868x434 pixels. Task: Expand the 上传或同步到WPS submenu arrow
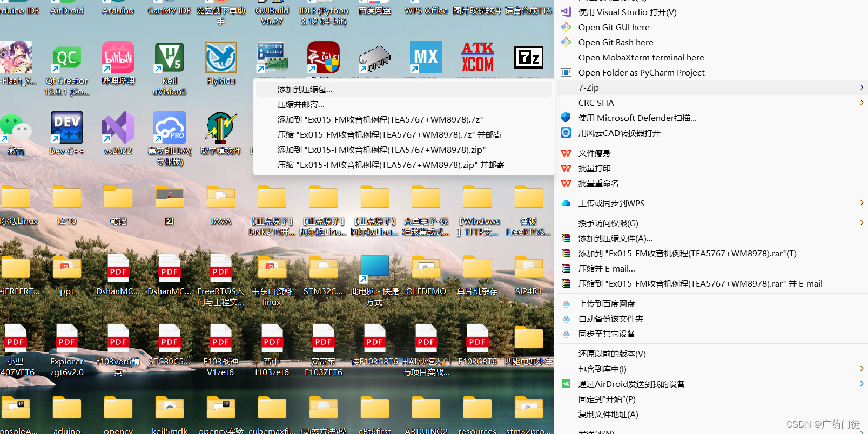click(862, 203)
